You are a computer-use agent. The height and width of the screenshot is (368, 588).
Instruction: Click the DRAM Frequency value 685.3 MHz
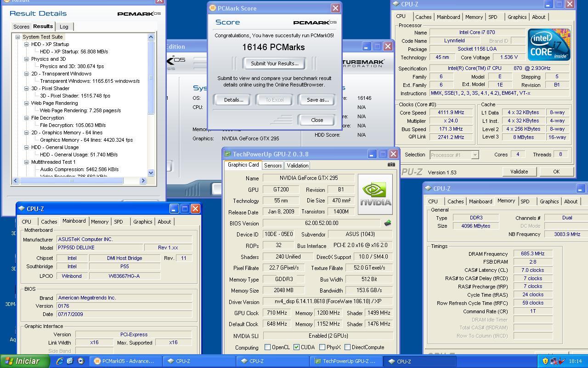(533, 253)
